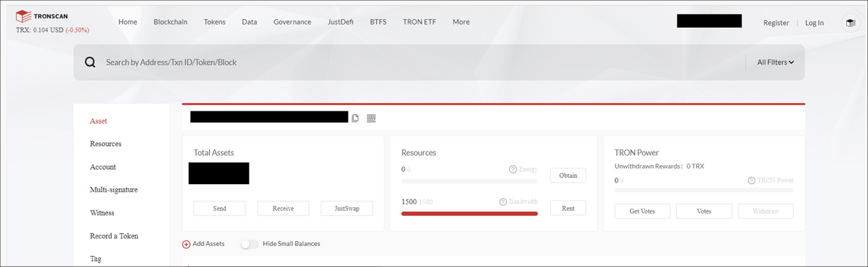
Task: Open the Blockchain menu
Action: [x=170, y=22]
